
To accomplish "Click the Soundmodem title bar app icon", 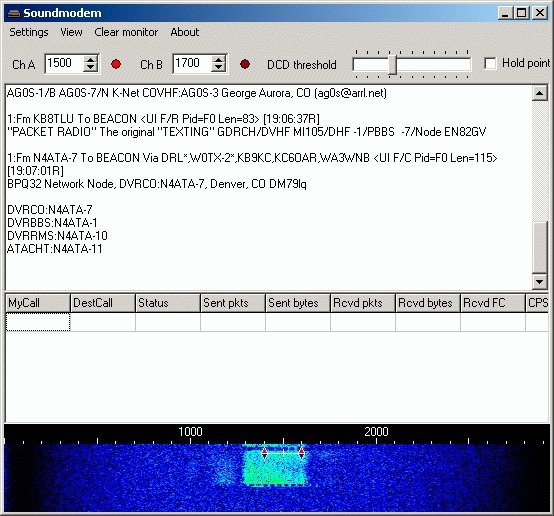I will click(x=14, y=13).
